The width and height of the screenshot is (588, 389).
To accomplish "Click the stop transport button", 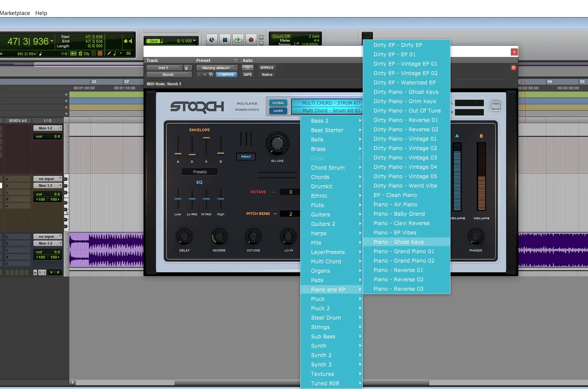I will pyautogui.click(x=225, y=40).
